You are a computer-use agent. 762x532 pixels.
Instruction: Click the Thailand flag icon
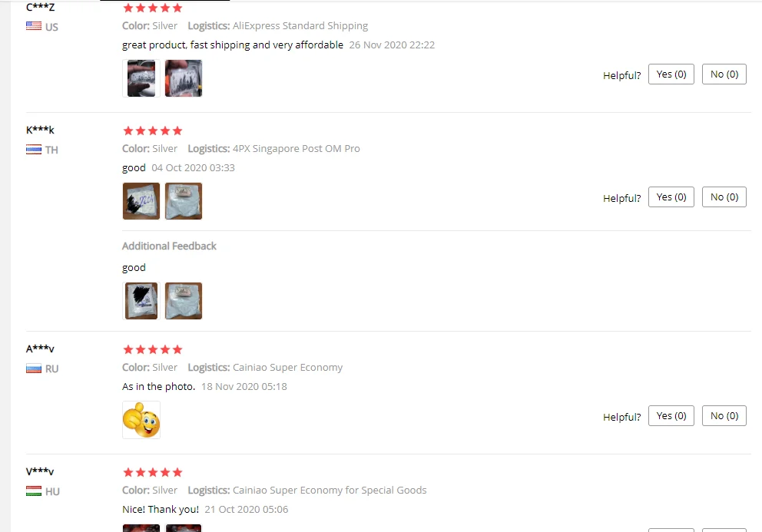click(34, 149)
